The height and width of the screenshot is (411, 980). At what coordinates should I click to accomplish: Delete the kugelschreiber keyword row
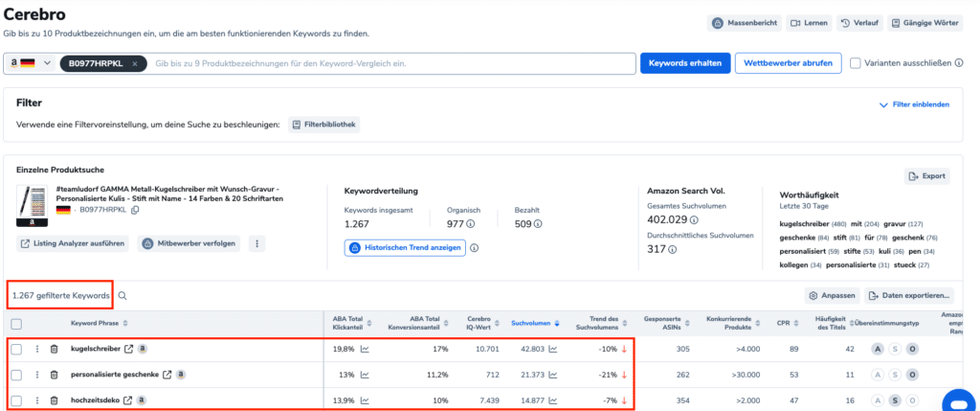(55, 349)
